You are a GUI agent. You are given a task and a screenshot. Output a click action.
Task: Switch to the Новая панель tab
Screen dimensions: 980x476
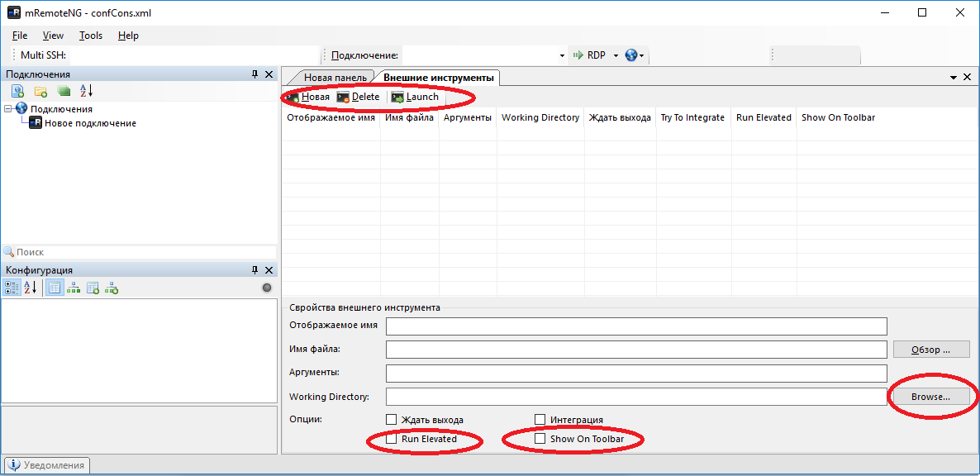click(x=335, y=78)
